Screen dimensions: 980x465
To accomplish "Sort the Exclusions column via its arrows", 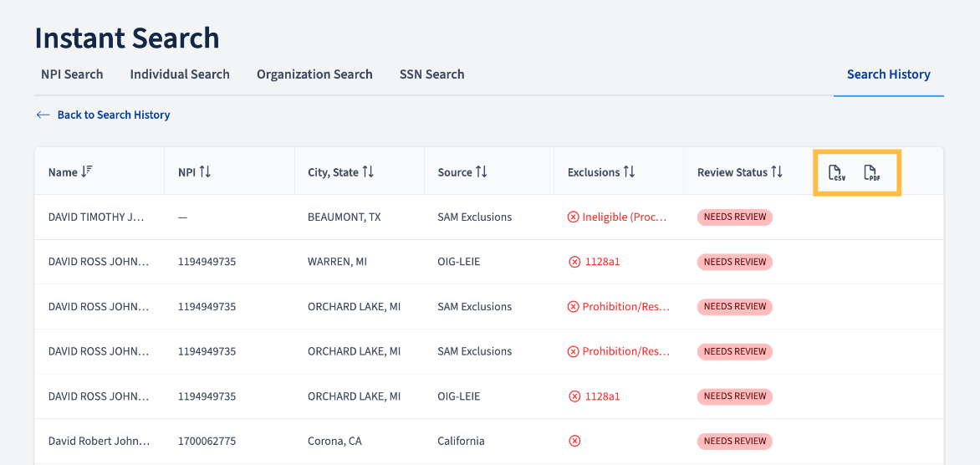I will (630, 172).
